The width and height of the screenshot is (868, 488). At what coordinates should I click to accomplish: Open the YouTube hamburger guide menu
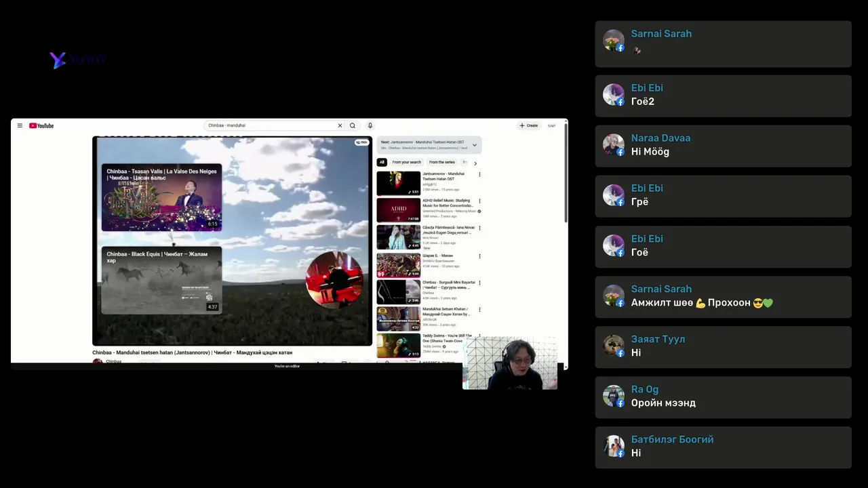(x=20, y=125)
